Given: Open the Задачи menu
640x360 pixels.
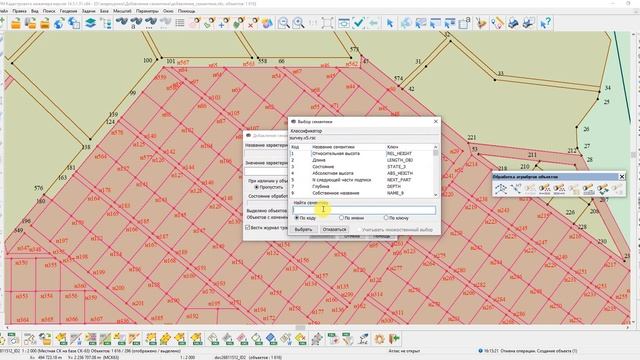Looking at the screenshot, I should pyautogui.click(x=88, y=11).
